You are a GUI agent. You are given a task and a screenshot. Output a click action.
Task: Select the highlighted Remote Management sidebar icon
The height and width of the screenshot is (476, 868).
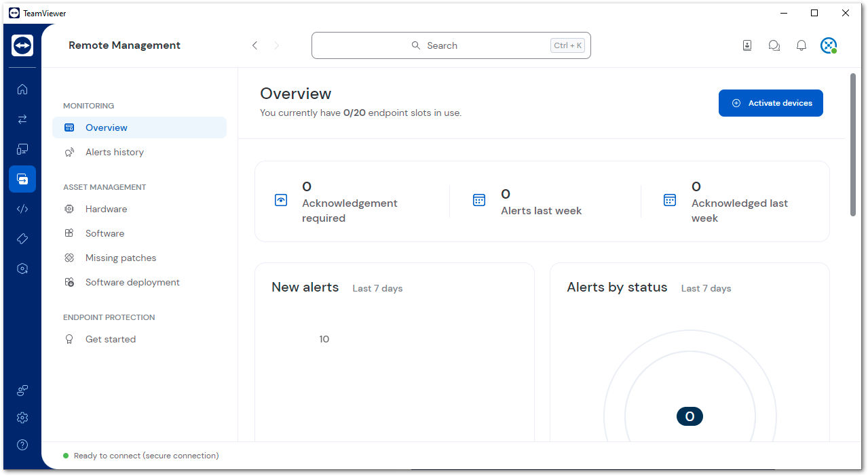(22, 179)
